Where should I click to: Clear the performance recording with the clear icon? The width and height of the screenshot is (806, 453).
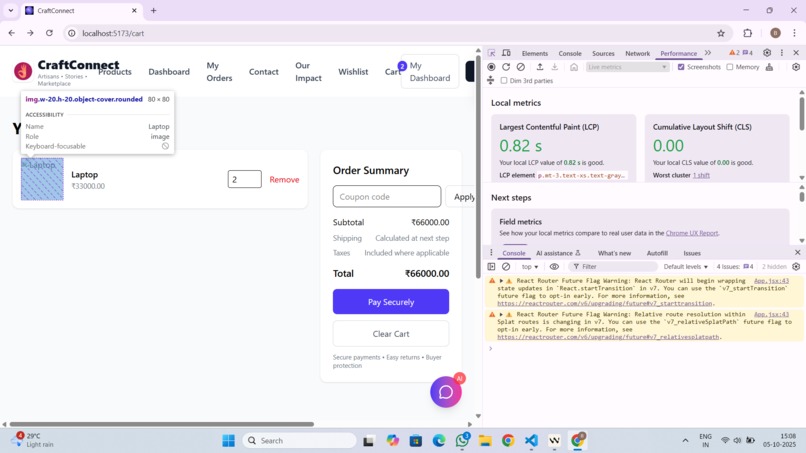[521, 67]
